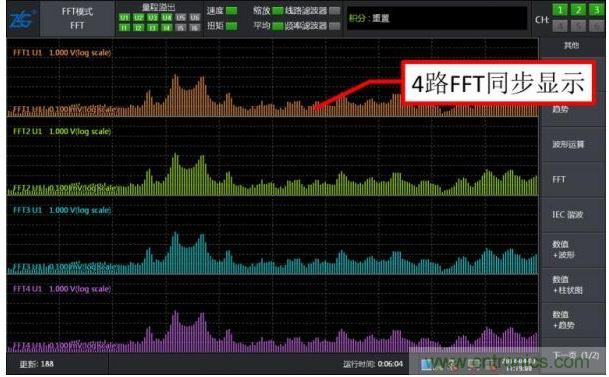
Task: Select the I1 current range indicator
Action: [x=124, y=28]
